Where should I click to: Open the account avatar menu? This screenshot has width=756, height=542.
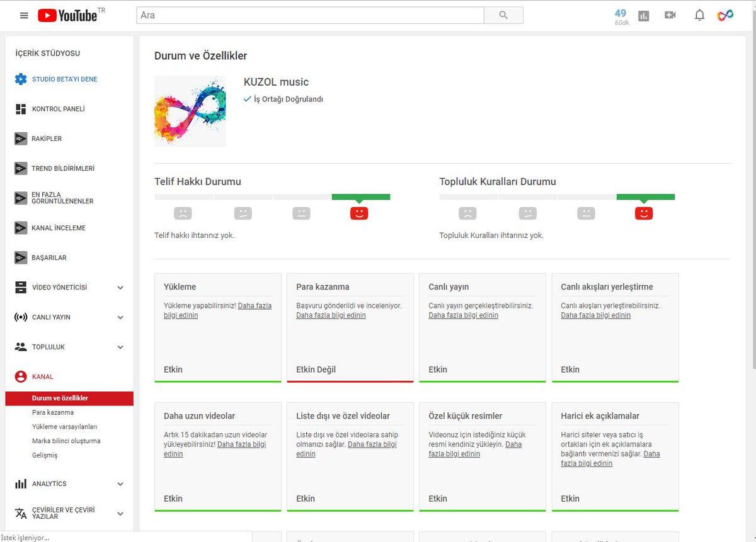coord(725,15)
